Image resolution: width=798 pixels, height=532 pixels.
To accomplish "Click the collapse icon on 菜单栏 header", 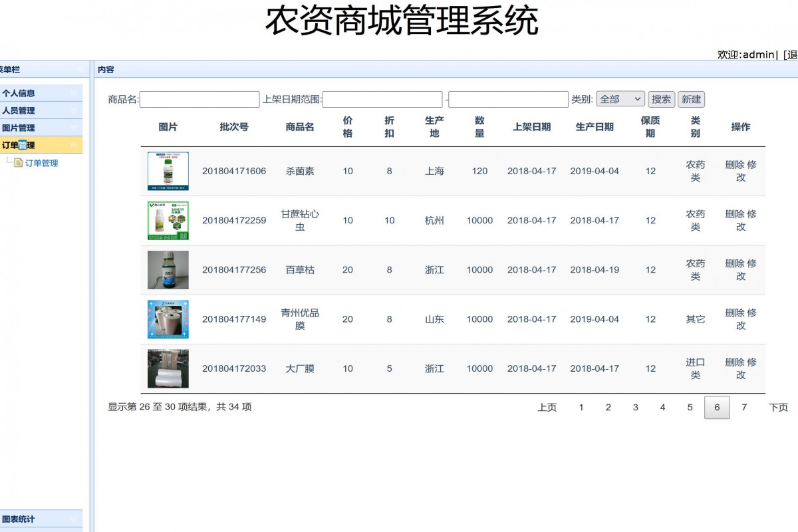I will point(78,69).
